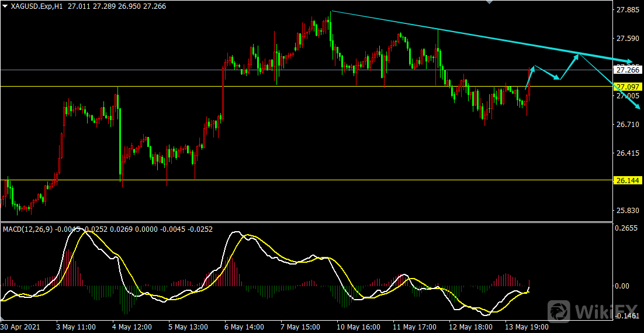The image size is (644, 333).
Task: Open the triangle menu beside XAGUSD.Exp,H1
Action: pyautogui.click(x=5, y=6)
